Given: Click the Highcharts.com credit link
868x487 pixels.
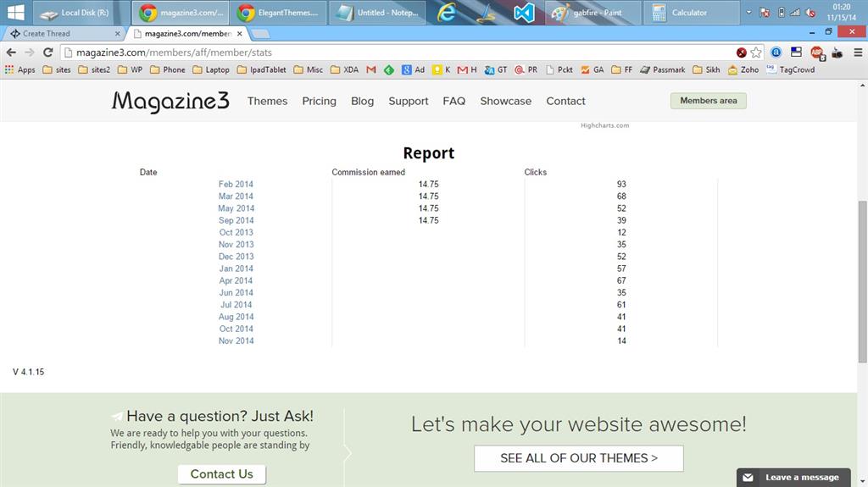Looking at the screenshot, I should (x=605, y=125).
